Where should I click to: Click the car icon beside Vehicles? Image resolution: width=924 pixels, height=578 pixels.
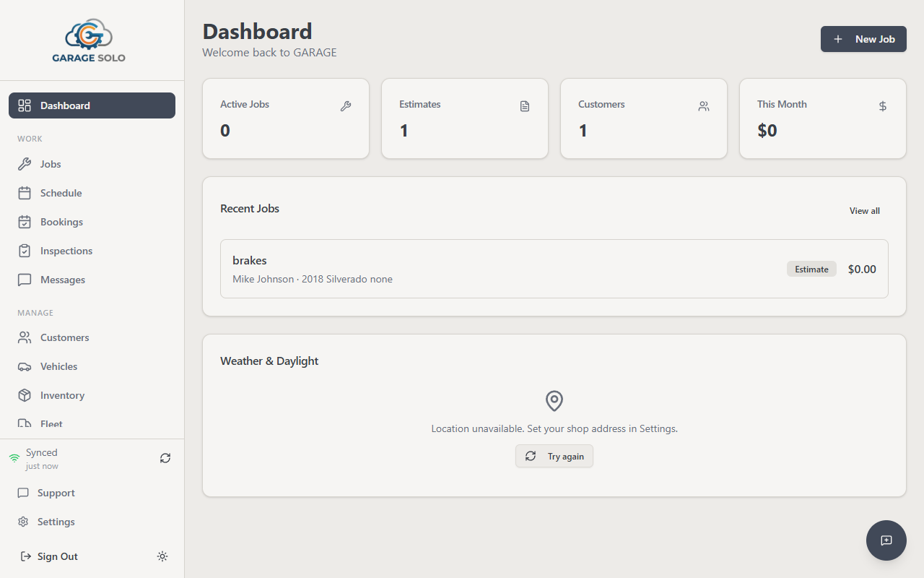coord(25,366)
